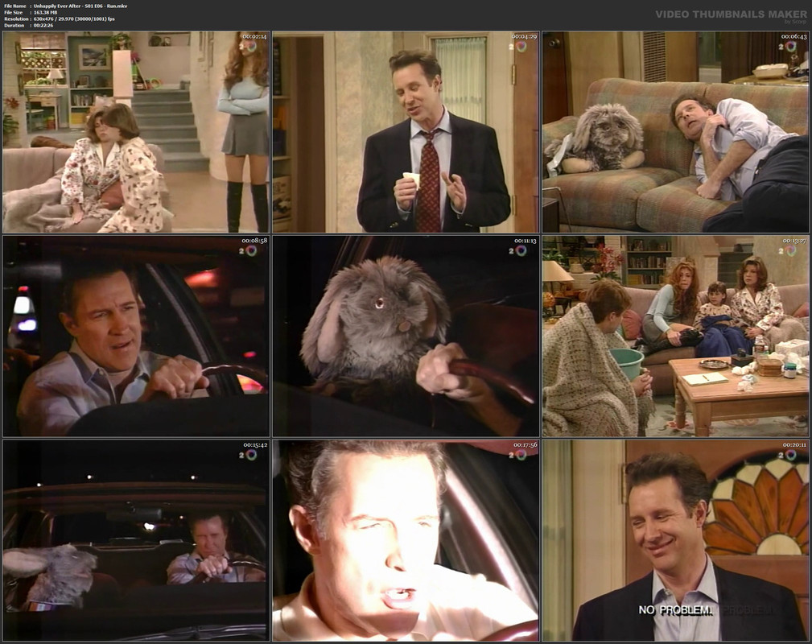Click the duration value '00:22:26'
This screenshot has height=644, width=812.
pyautogui.click(x=43, y=26)
